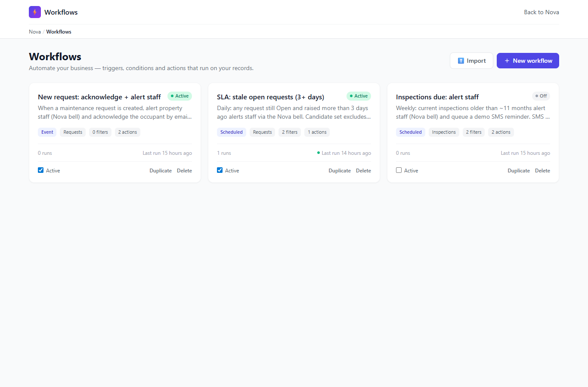Click the Workflows breadcrumb item
The image size is (588, 387).
(59, 32)
